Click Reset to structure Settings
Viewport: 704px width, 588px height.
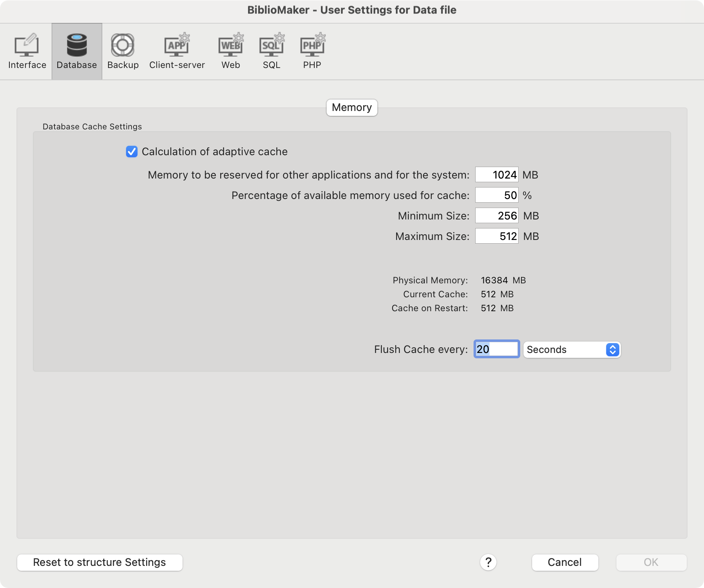pyautogui.click(x=99, y=562)
